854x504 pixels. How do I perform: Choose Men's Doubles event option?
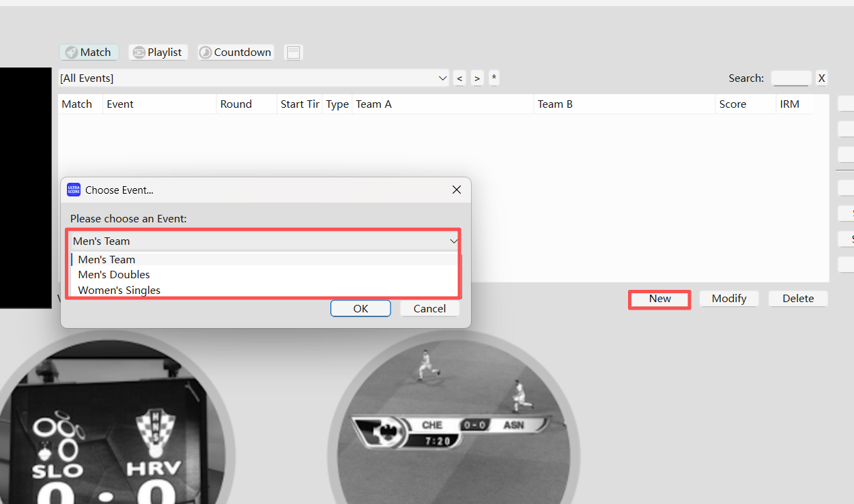click(114, 275)
